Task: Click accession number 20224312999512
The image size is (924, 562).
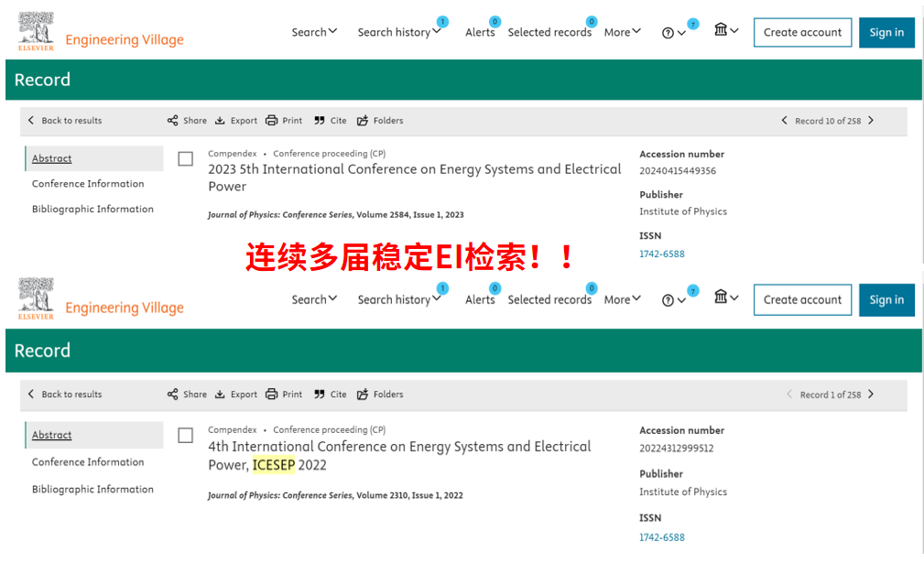Action: click(x=677, y=449)
